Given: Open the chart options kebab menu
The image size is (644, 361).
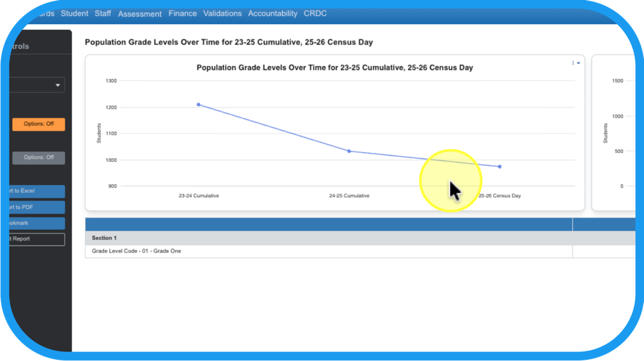Looking at the screenshot, I should click(x=575, y=63).
